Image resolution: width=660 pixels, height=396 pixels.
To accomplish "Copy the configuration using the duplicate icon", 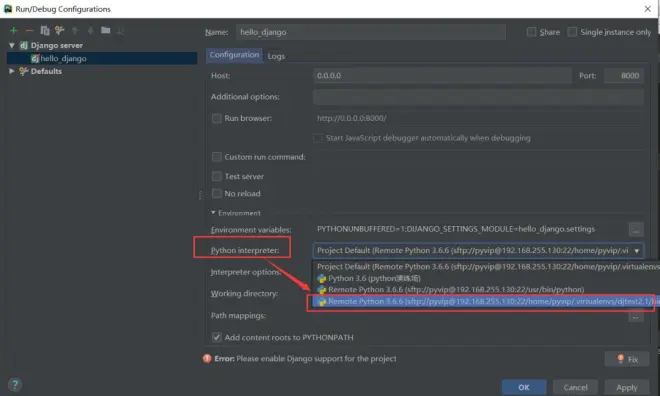I will click(x=45, y=30).
